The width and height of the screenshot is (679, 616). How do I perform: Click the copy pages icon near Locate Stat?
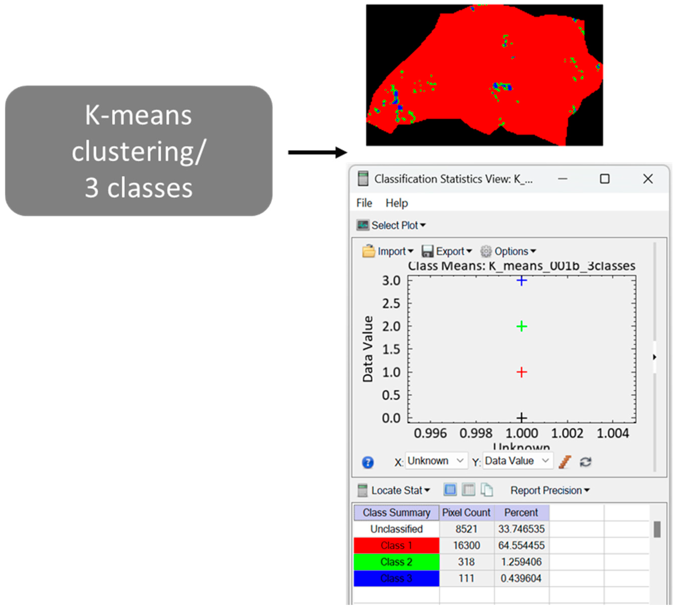pos(487,490)
